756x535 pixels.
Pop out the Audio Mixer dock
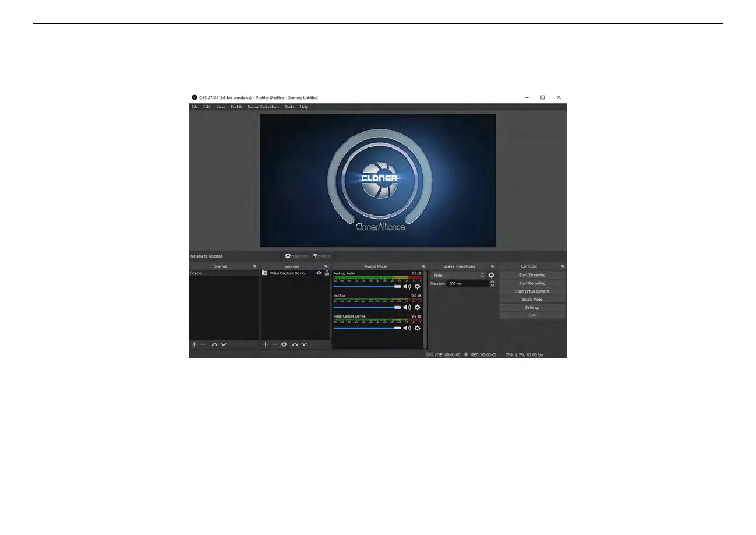pos(423,266)
